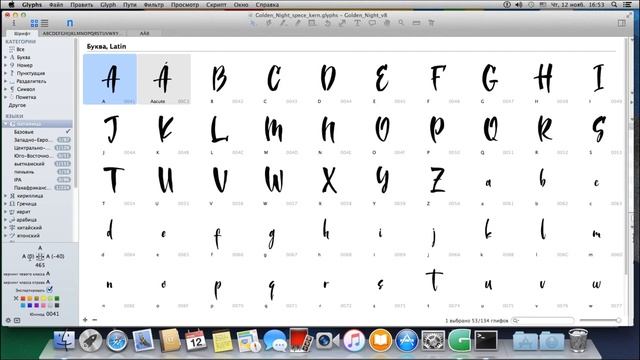
Task: Expand the Буква category
Action: 6,58
